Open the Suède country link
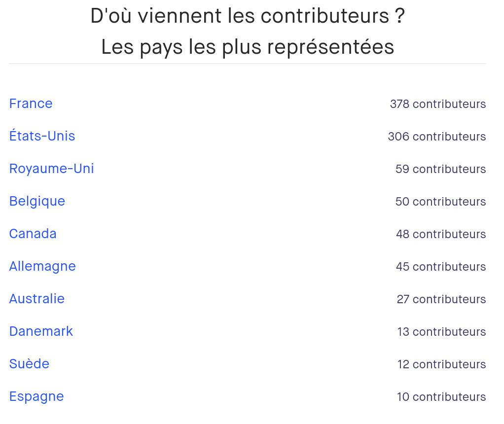Image resolution: width=504 pixels, height=424 pixels. click(x=29, y=364)
